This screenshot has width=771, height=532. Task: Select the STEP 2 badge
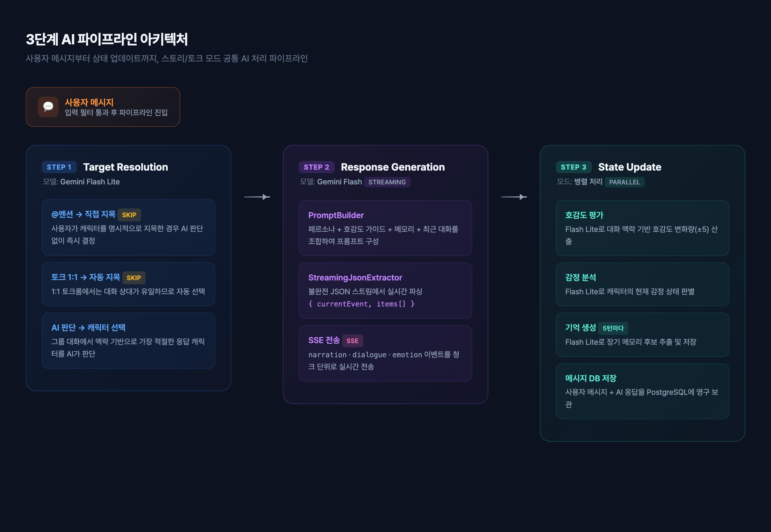[x=316, y=167]
